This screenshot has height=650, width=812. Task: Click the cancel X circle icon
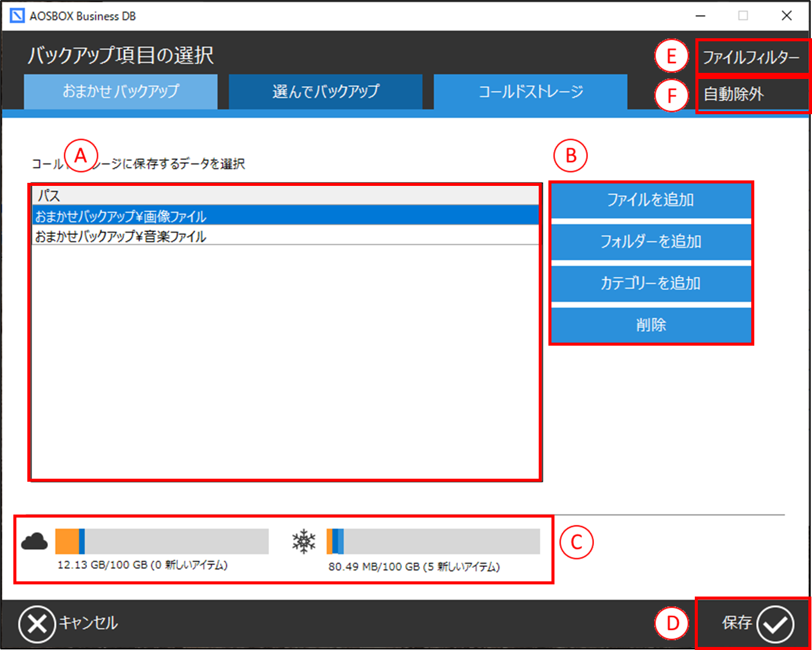click(37, 624)
